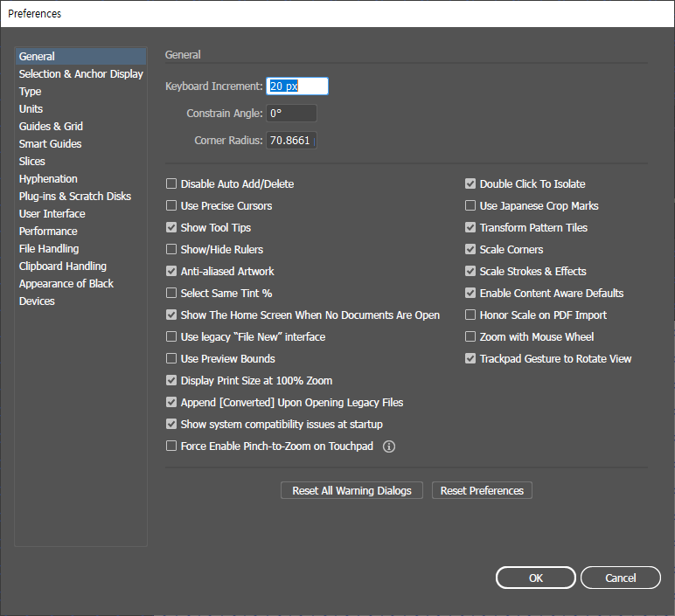Open Selection & Anchor Display preferences
Screen dimensions: 675x616
click(81, 74)
